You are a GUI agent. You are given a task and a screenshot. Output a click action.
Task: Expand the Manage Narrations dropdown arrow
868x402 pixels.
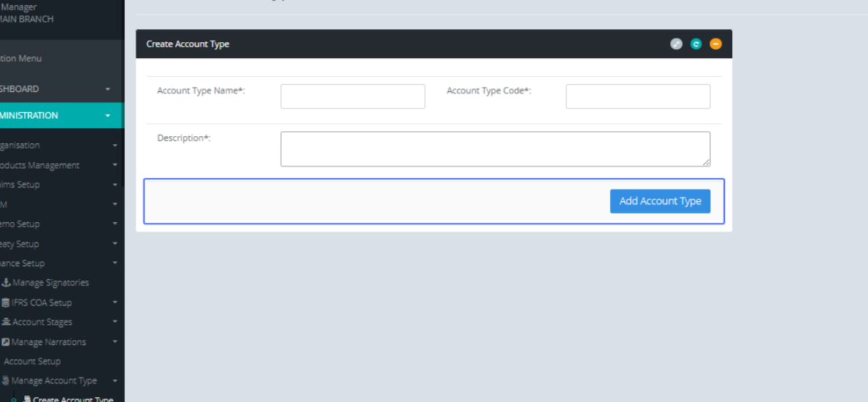pos(114,342)
